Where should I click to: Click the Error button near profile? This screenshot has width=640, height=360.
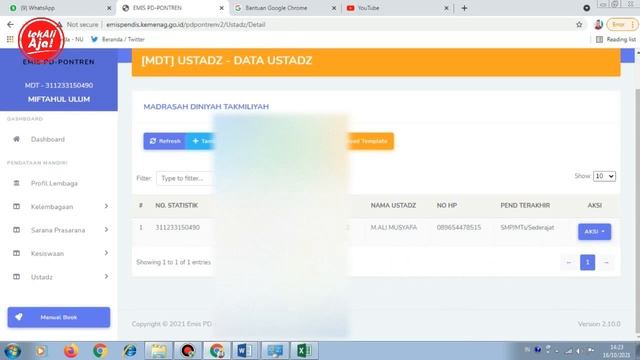tap(622, 24)
